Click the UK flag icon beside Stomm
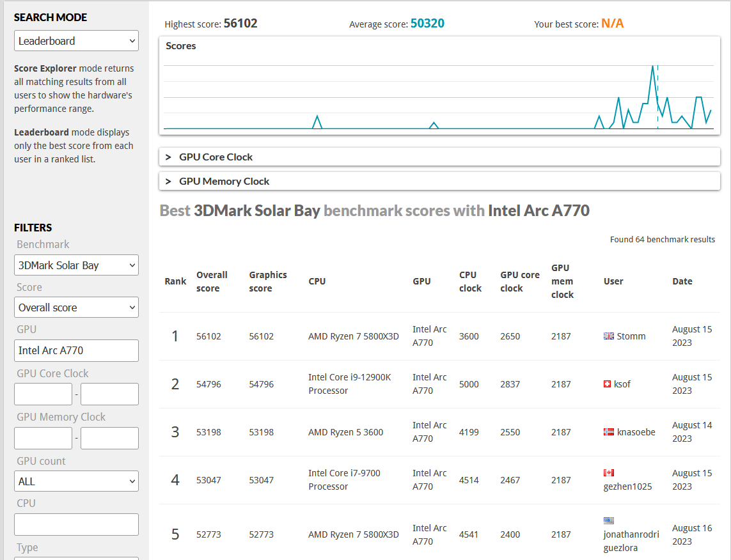This screenshot has height=560, width=731. [x=608, y=336]
